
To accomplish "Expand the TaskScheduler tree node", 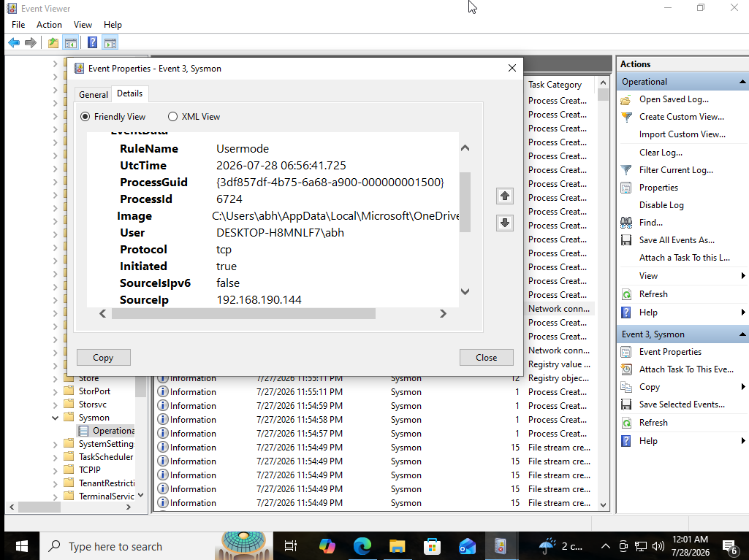I will click(56, 457).
